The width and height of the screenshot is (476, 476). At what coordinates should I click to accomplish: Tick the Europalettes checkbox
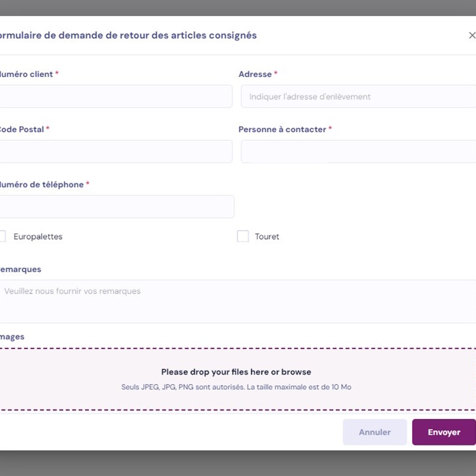(x=2, y=236)
